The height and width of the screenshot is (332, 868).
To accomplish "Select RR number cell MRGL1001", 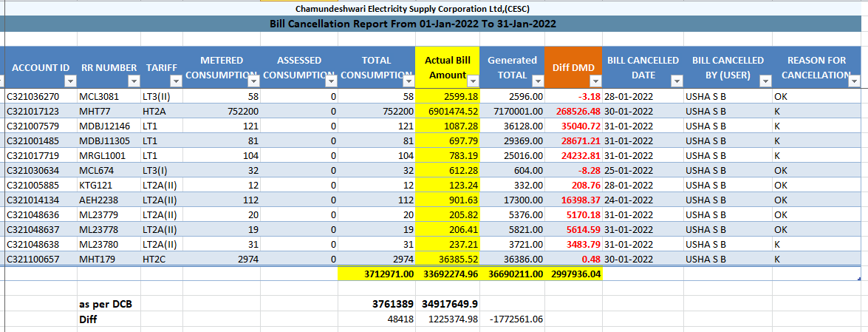I will (x=109, y=156).
